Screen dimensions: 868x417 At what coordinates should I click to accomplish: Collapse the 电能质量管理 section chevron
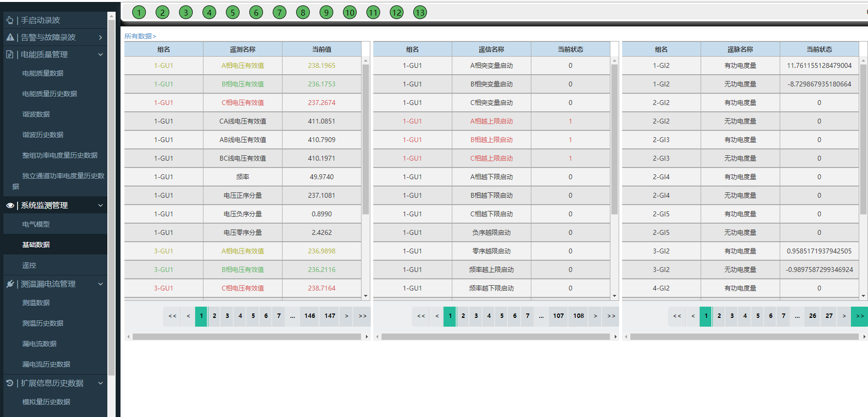click(101, 54)
